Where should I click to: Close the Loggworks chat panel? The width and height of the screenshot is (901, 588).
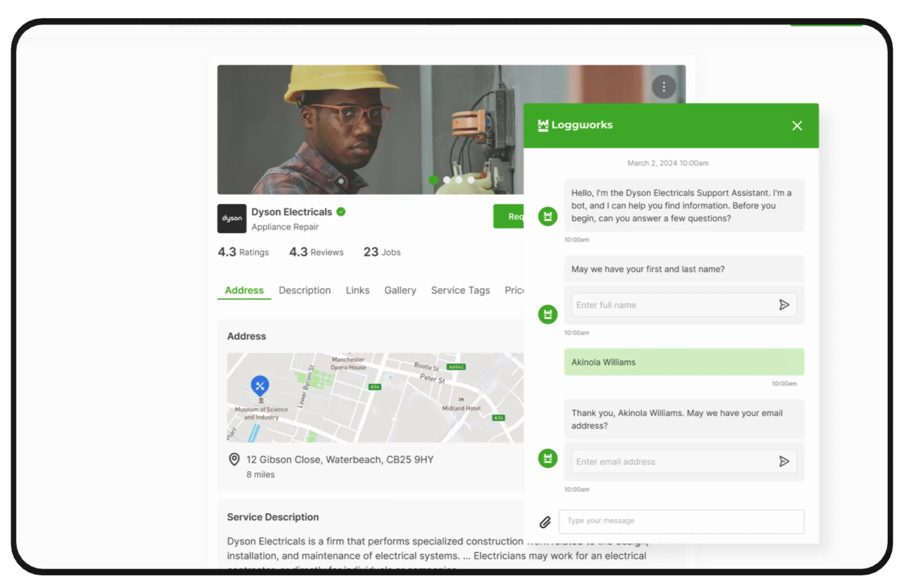click(797, 125)
